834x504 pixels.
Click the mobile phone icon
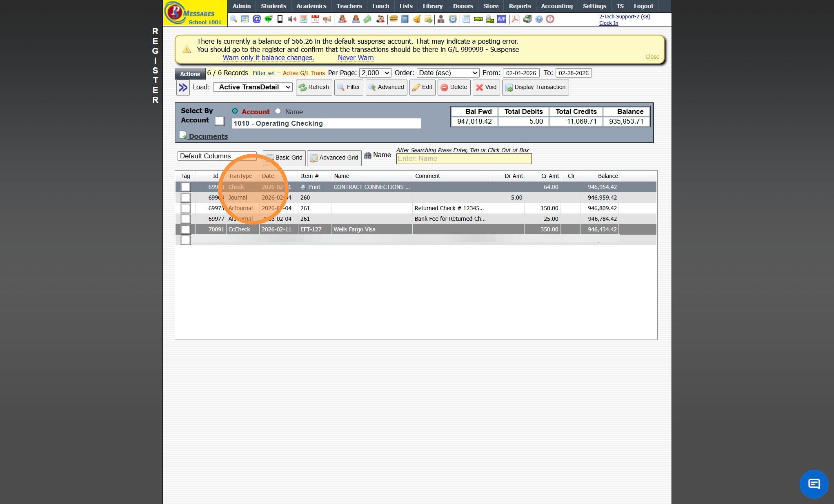[x=280, y=19]
